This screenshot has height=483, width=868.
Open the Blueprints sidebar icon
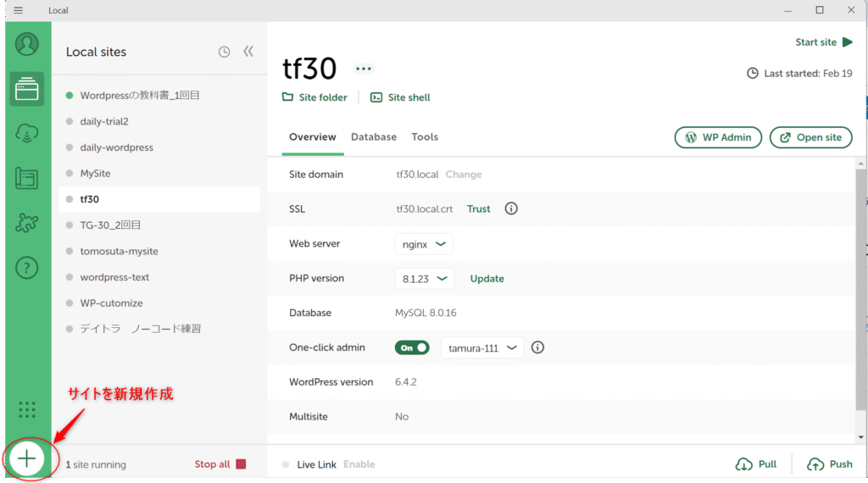coord(26,179)
